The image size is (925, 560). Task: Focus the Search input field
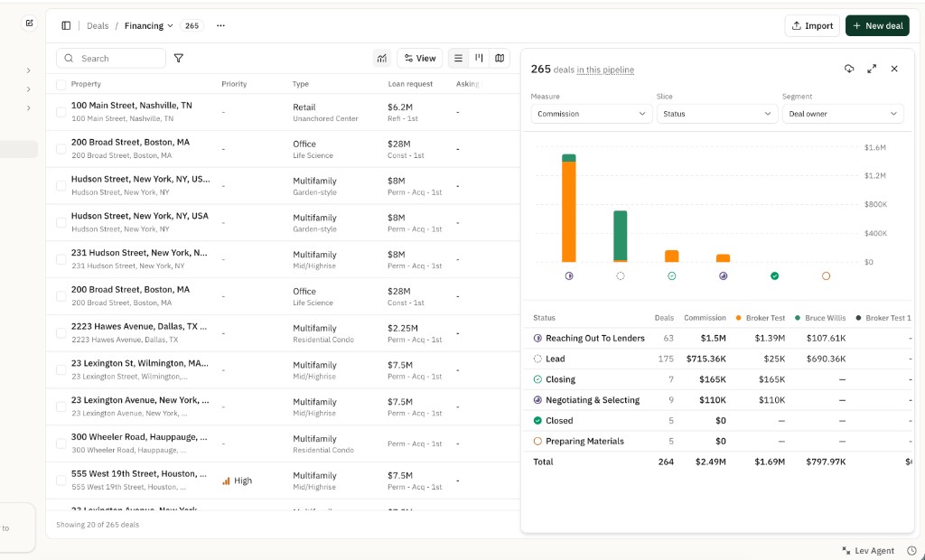[x=111, y=58]
